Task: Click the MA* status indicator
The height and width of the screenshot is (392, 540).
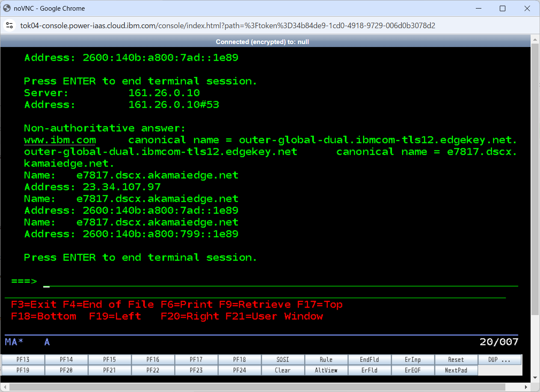Action: 14,342
